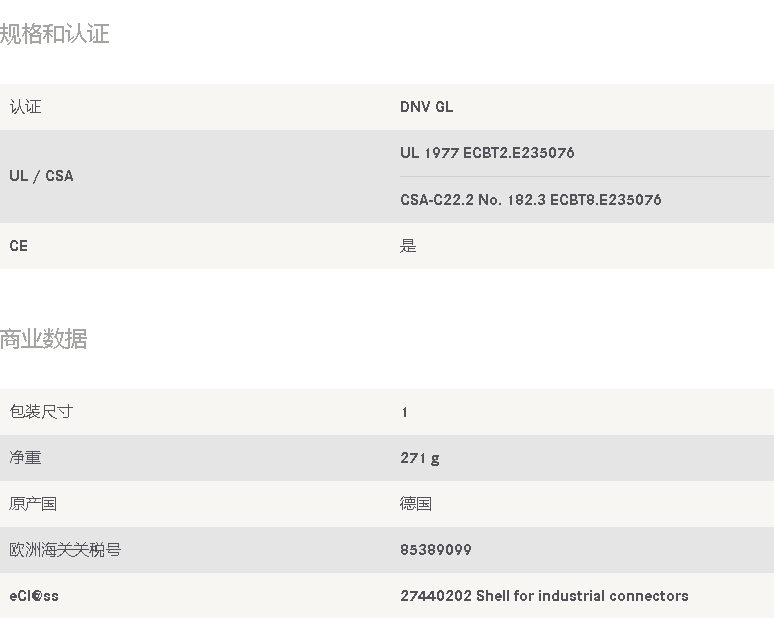Click the 商业数据 section heading
Image resolution: width=774 pixels, height=618 pixels.
point(44,340)
